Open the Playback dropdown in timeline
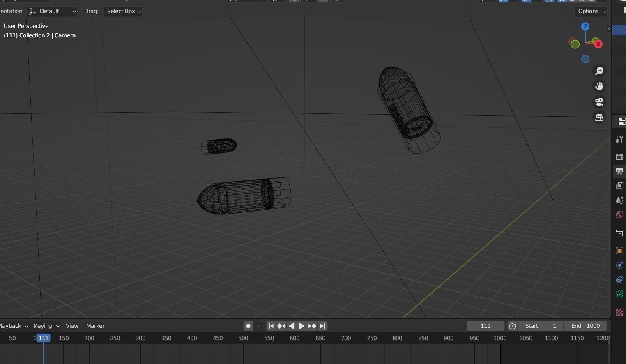626x364 pixels. click(14, 326)
